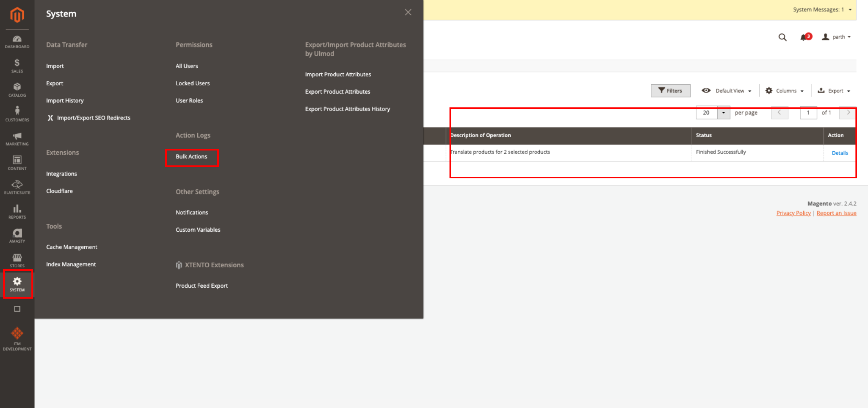This screenshot has height=408, width=868.
Task: Select Import under Data Transfer
Action: (x=55, y=66)
